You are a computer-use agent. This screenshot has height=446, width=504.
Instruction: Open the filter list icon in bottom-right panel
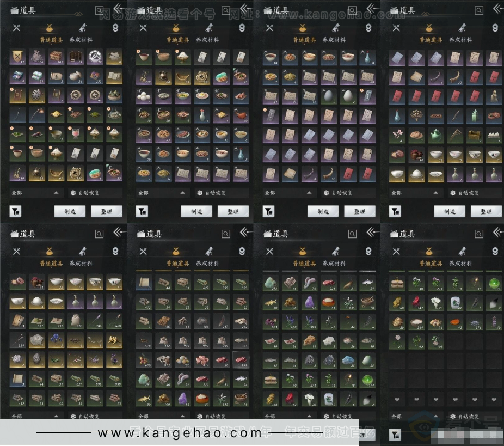pyautogui.click(x=395, y=435)
